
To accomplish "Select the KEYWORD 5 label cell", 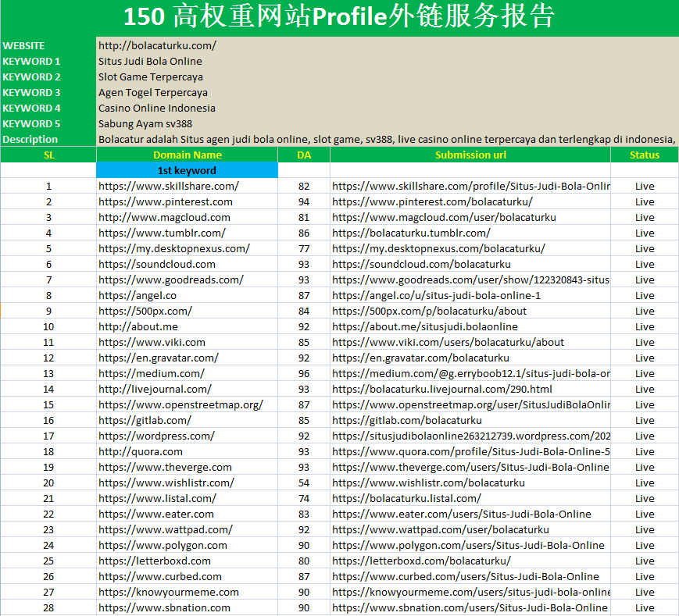I will 48,123.
